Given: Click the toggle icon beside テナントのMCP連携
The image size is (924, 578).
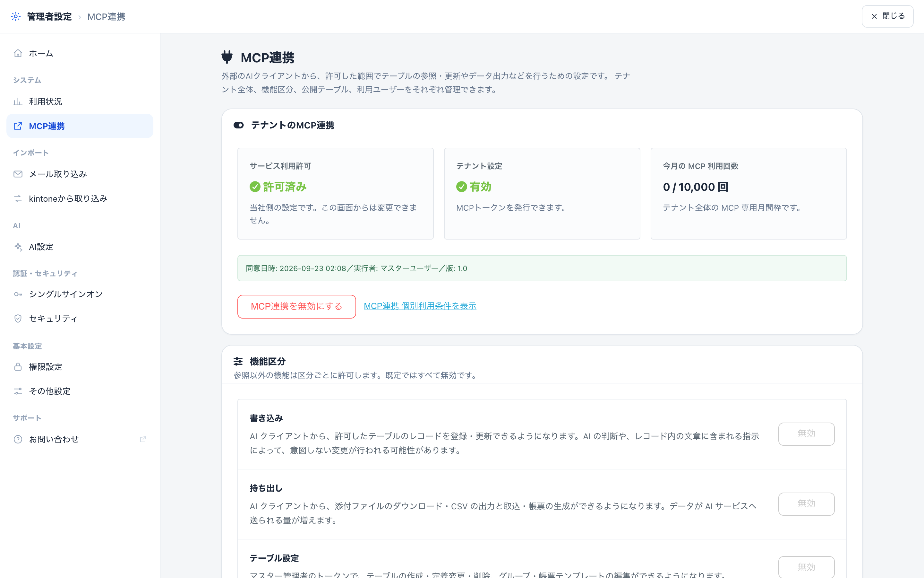Looking at the screenshot, I should point(239,125).
